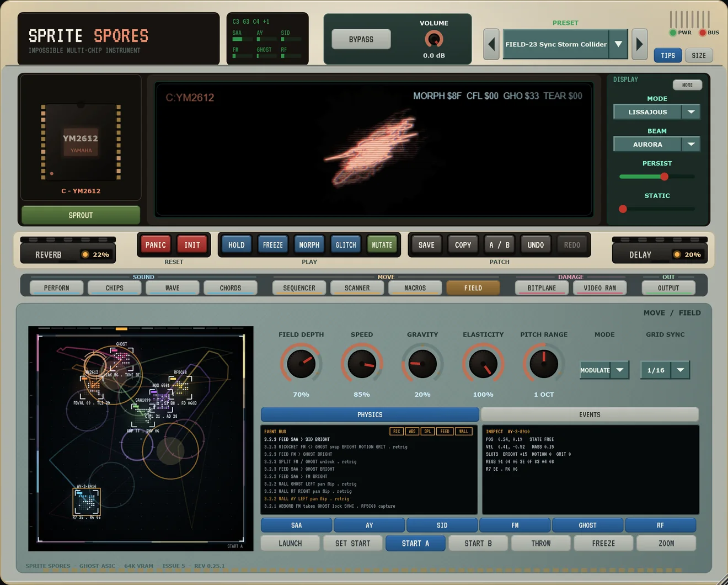The width and height of the screenshot is (728, 585).
Task: Click the Field Depth knob
Action: (301, 364)
